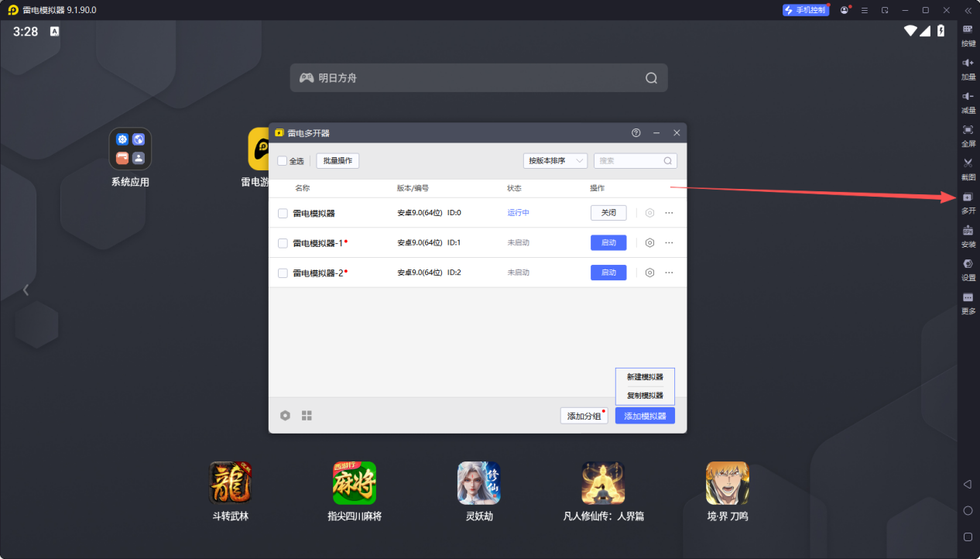Click the 添加模拟器 add emulator button
The image size is (980, 559).
tap(645, 416)
